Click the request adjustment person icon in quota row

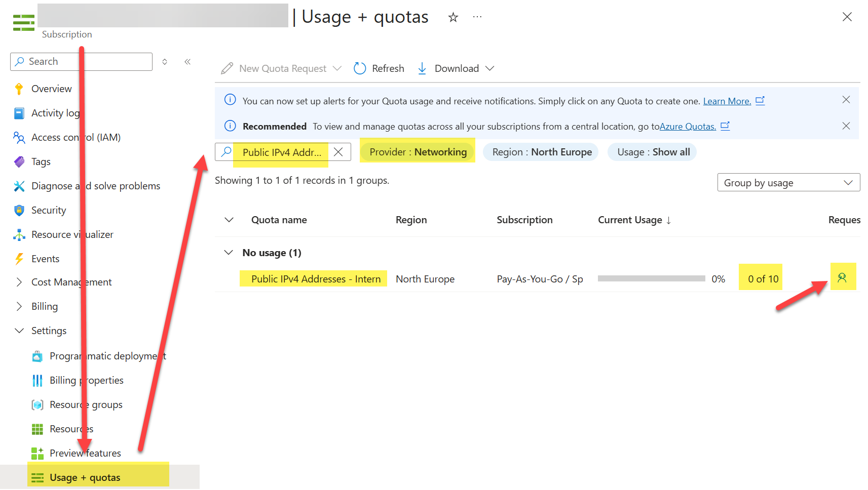(x=842, y=277)
